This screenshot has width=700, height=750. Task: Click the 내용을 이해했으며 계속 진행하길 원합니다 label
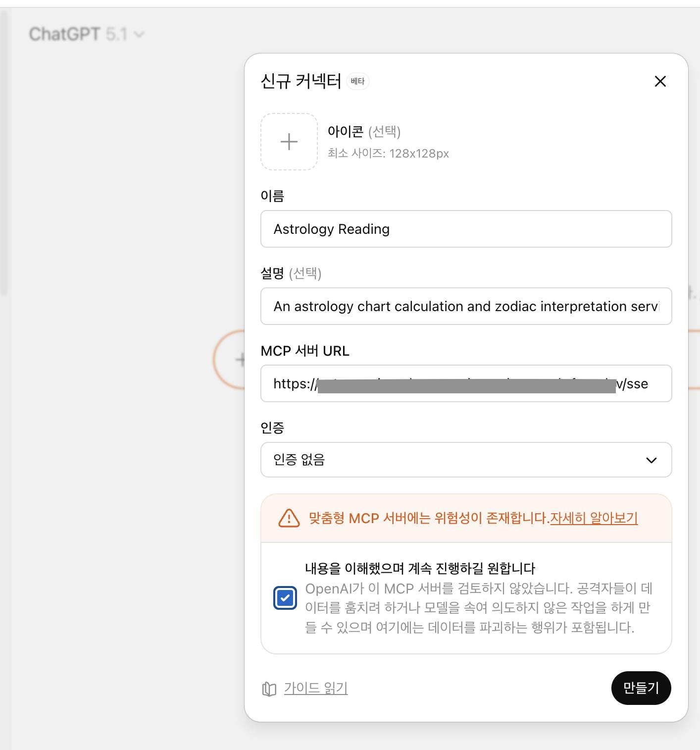420,568
